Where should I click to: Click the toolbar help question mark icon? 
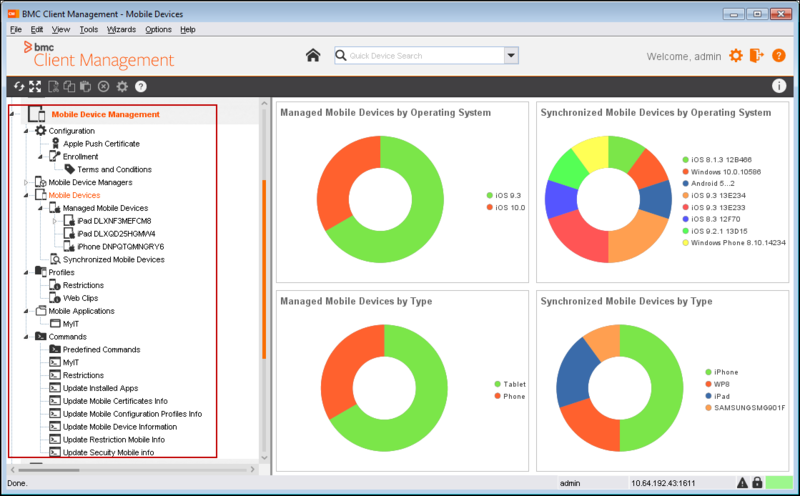pos(141,86)
